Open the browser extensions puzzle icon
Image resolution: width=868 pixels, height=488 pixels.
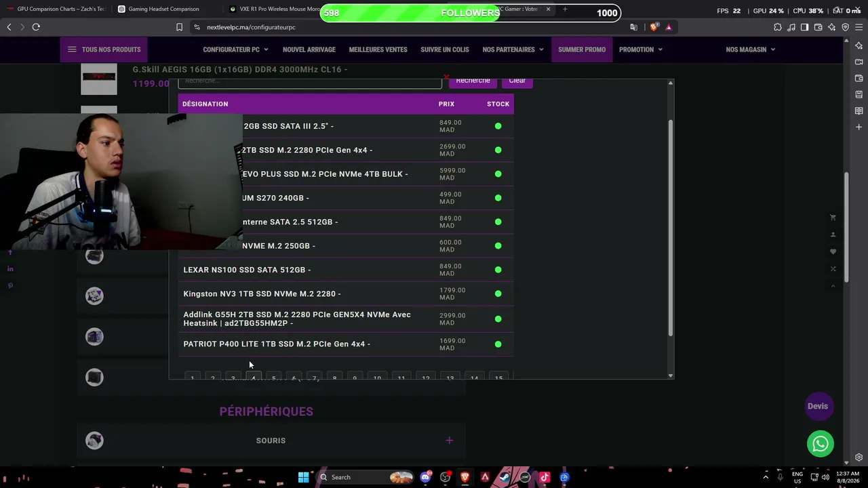[778, 27]
